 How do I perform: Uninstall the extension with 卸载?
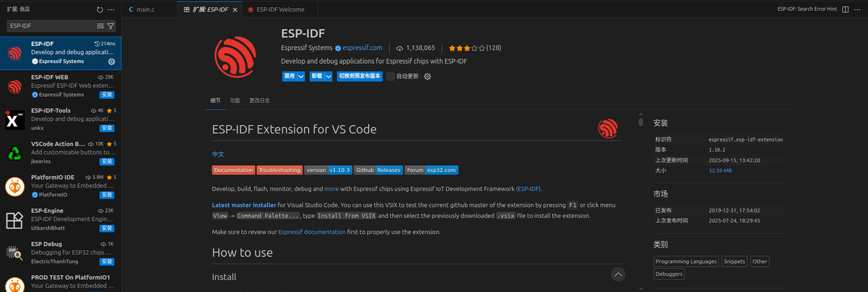click(x=317, y=77)
